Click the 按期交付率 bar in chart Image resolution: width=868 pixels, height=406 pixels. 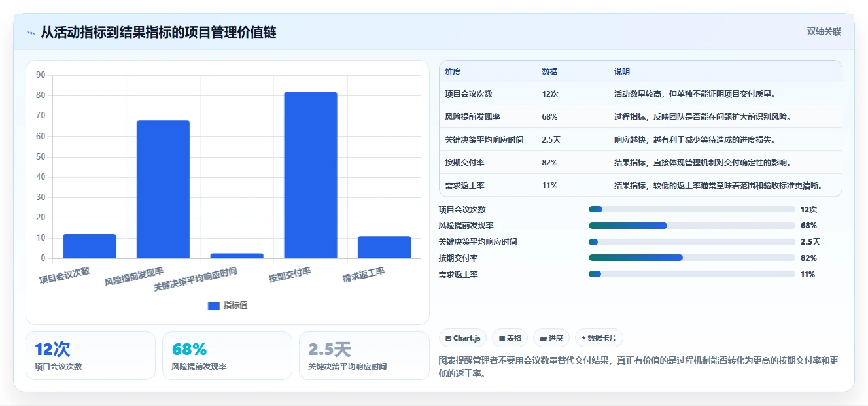tap(311, 175)
